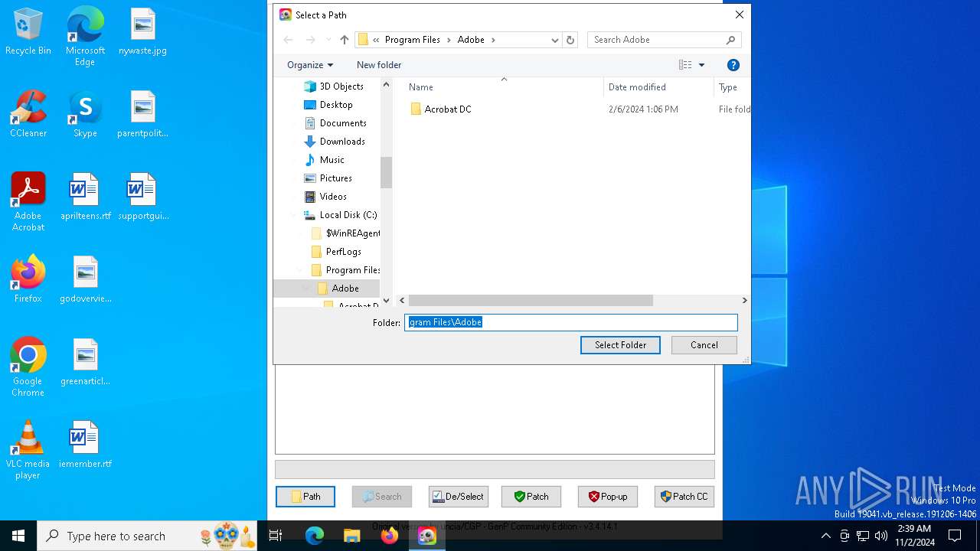Click the Patch CC button

pyautogui.click(x=684, y=497)
